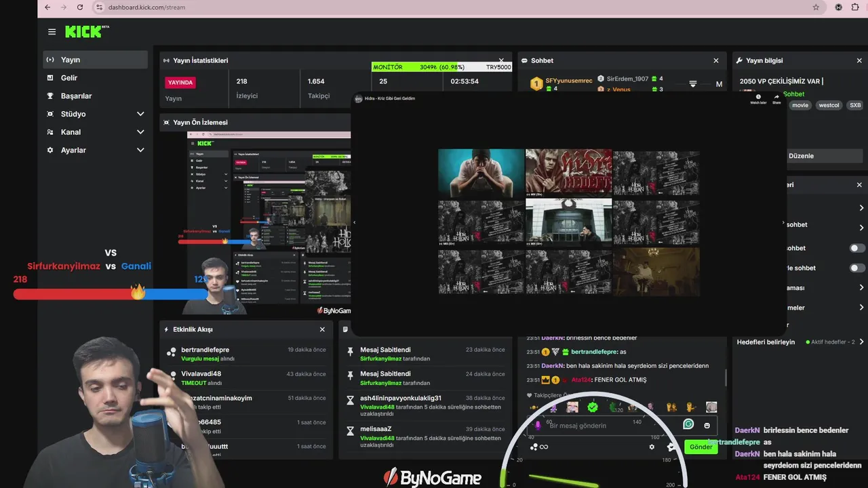Select the westcol tag chip
The image size is (868, 488).
829,105
